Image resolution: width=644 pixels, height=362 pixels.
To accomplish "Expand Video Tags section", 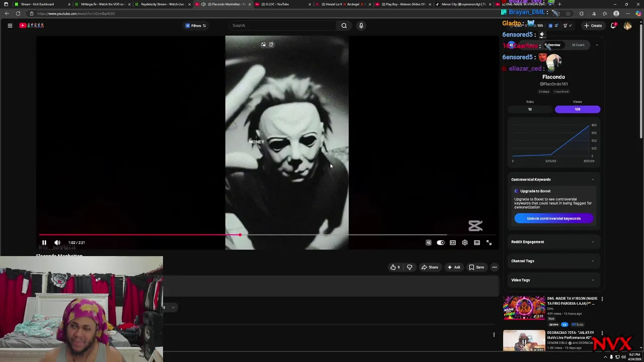I will pyautogui.click(x=553, y=280).
